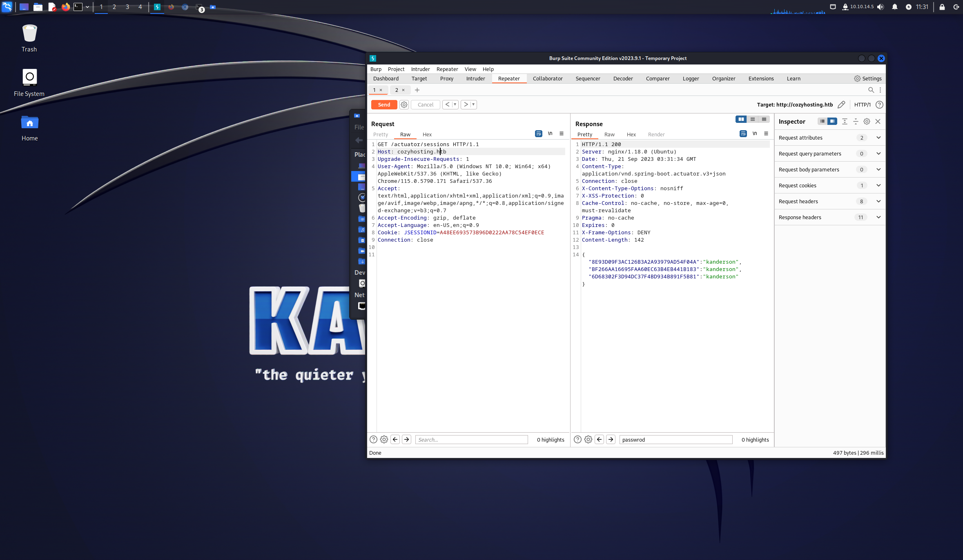Open the Repeater tab options kebab menu
Screen dimensions: 963x560
880,90
